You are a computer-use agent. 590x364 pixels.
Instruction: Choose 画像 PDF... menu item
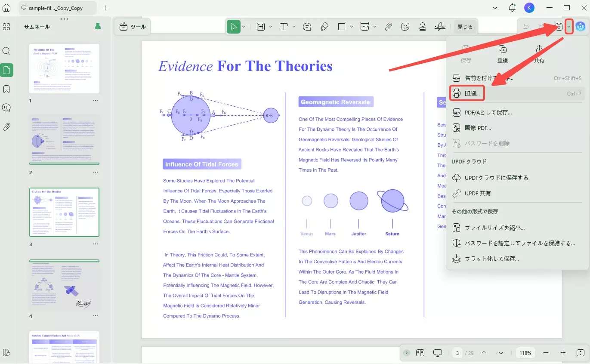pyautogui.click(x=517, y=128)
